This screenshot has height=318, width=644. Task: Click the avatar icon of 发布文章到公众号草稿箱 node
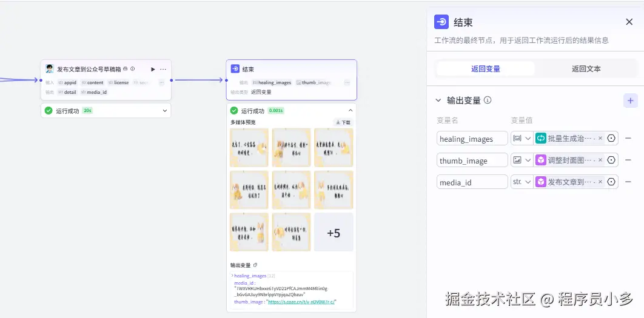click(50, 69)
